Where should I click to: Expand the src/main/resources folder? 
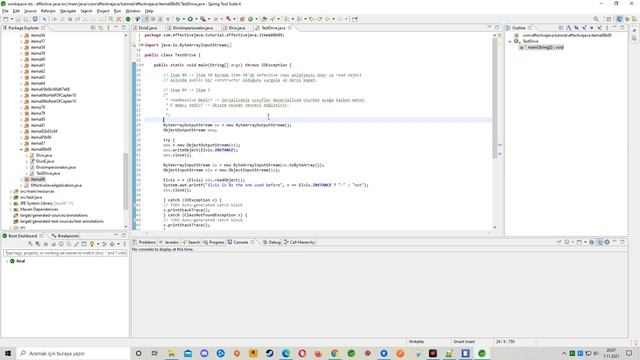click(11, 191)
